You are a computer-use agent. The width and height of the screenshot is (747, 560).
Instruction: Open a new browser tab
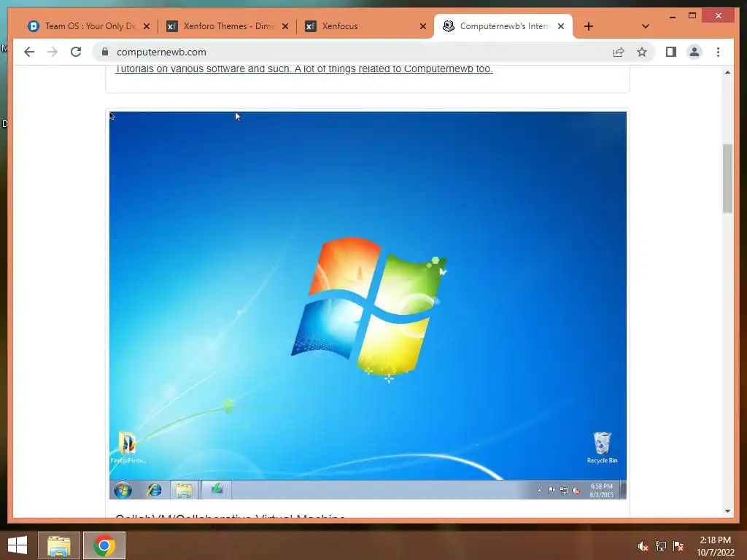pyautogui.click(x=589, y=26)
